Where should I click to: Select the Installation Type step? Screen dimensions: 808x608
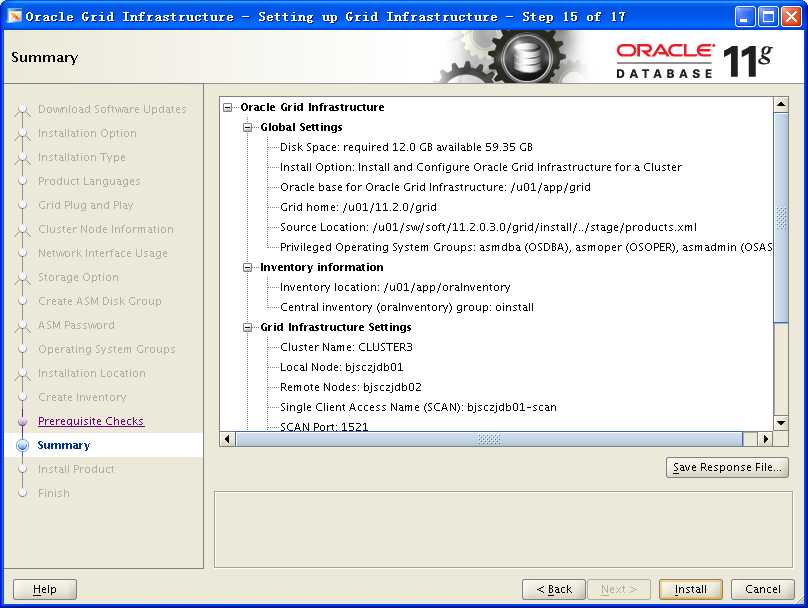[x=81, y=157]
